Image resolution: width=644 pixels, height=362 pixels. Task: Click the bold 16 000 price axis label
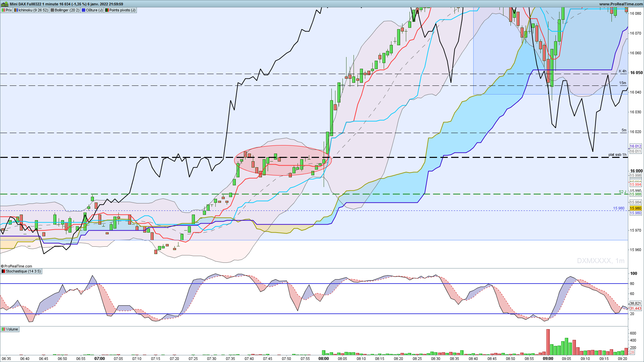pyautogui.click(x=636, y=171)
